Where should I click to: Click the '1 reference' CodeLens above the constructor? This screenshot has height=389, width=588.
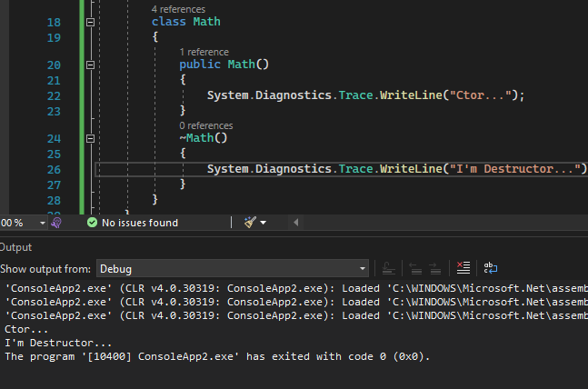pyautogui.click(x=204, y=52)
